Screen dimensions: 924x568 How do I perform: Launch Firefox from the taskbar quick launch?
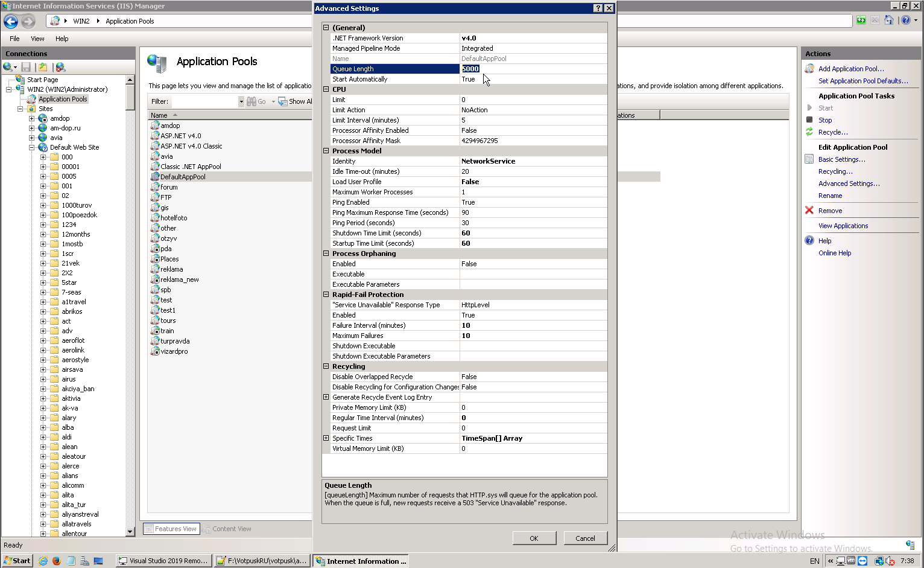(x=57, y=561)
